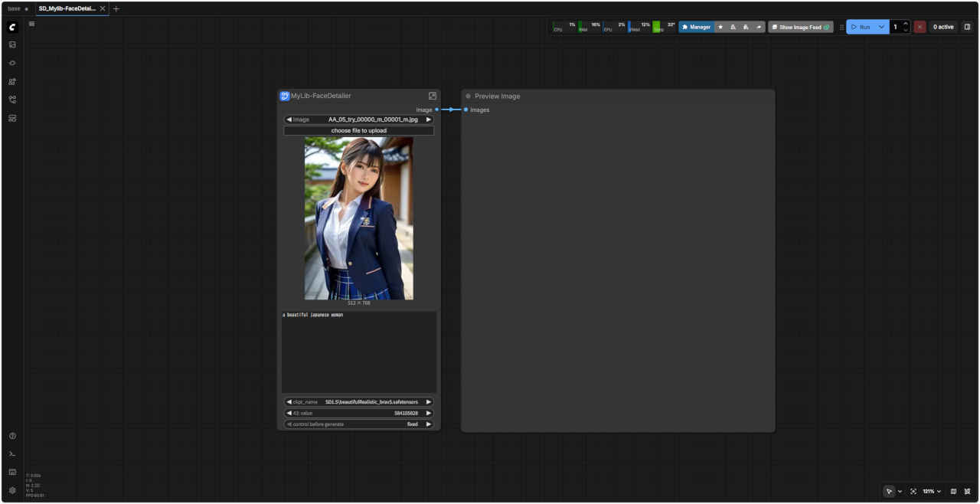Click Show Image Feed button
Screen dimensions: 980x504
coord(800,27)
